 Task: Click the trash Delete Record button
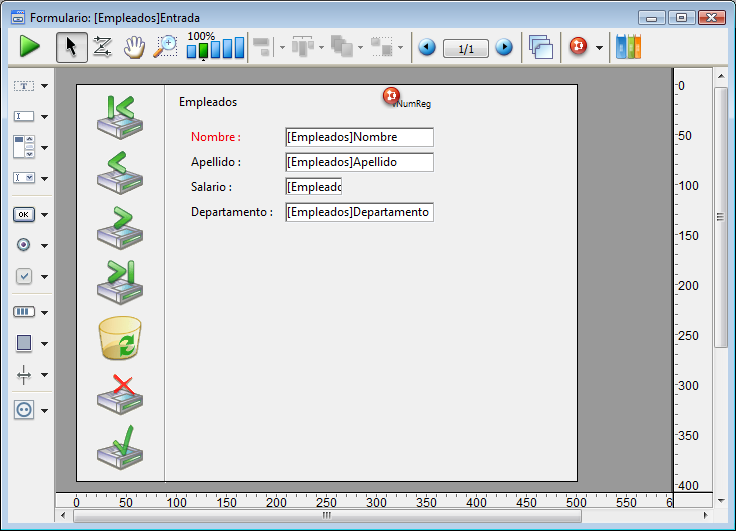click(120, 338)
